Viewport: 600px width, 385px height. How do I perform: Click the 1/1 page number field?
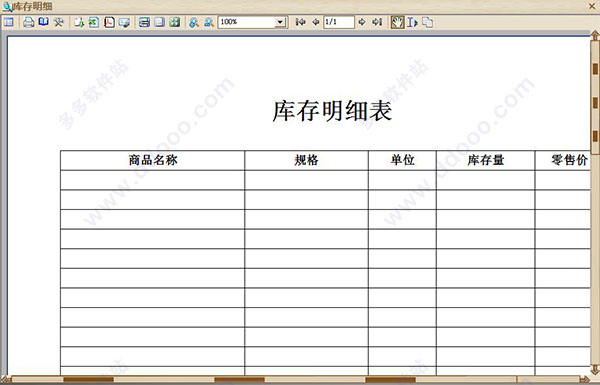pyautogui.click(x=339, y=22)
